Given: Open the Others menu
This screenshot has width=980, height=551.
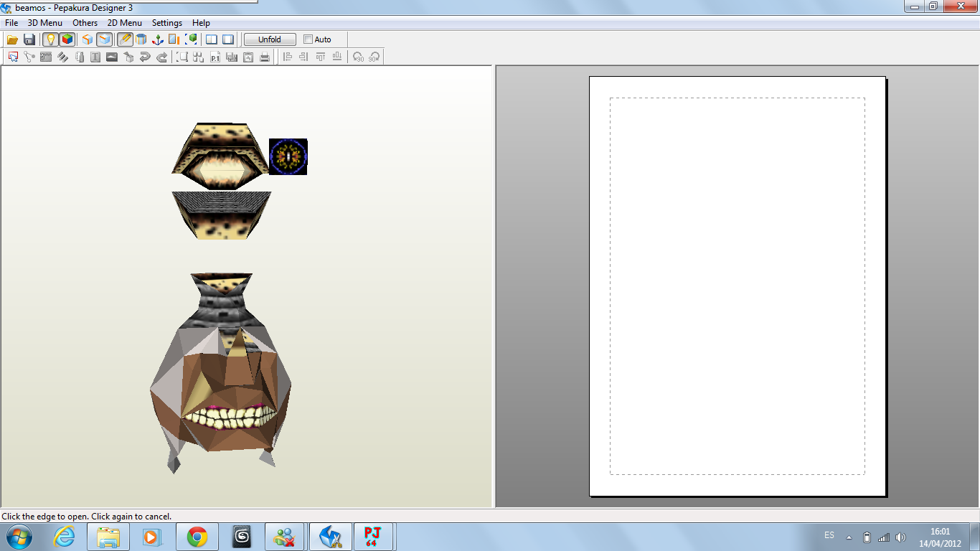Looking at the screenshot, I should 85,23.
